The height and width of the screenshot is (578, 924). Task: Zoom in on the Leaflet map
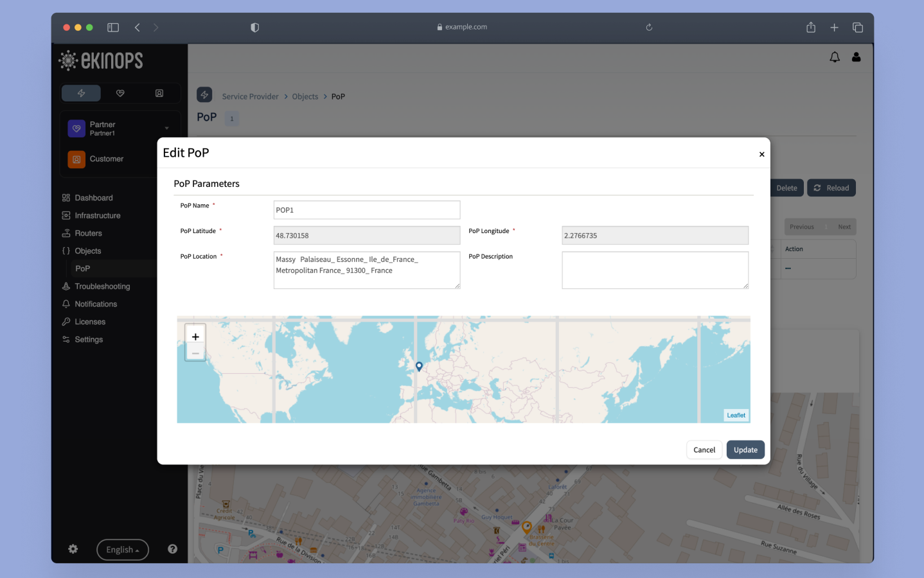(x=195, y=335)
